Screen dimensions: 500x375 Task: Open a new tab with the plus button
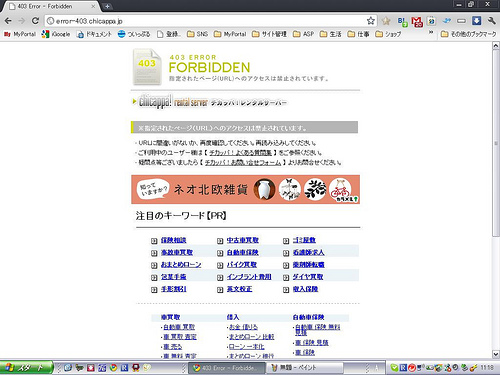tap(107, 6)
